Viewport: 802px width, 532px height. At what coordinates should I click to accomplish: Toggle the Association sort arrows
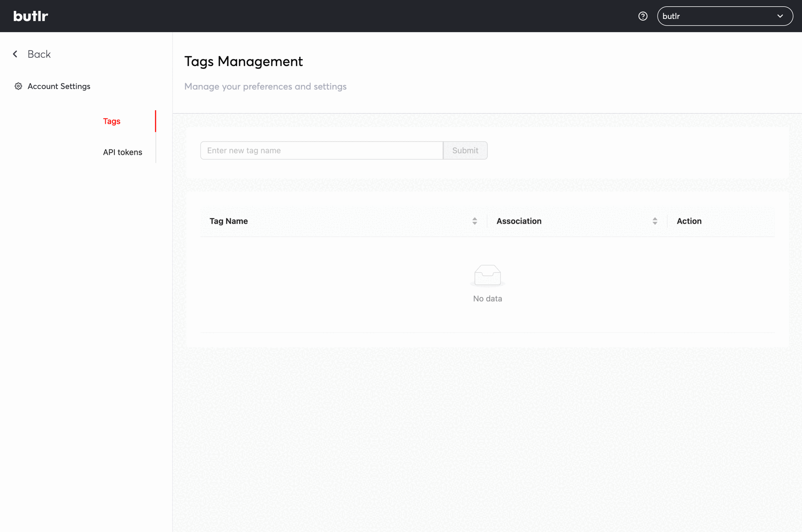(655, 221)
